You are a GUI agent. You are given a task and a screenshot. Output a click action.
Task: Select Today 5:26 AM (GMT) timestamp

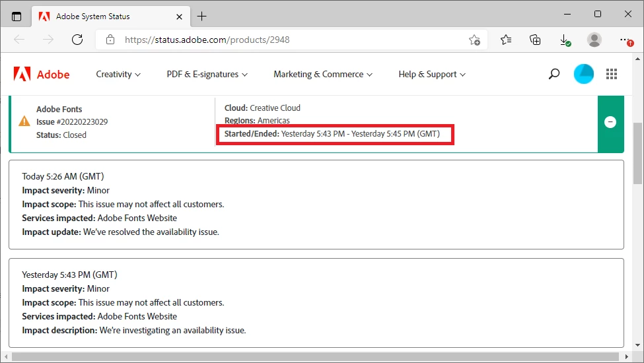point(63,176)
